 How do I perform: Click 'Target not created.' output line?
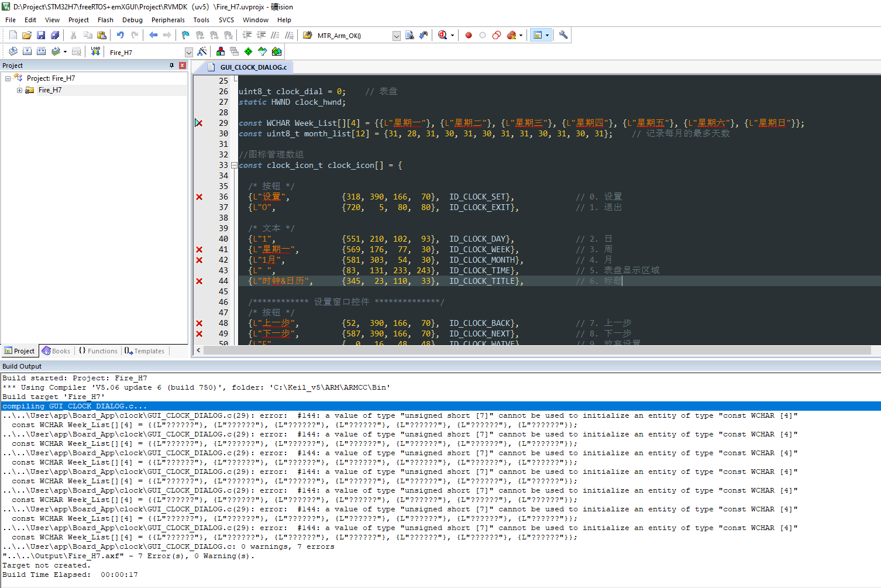click(46, 565)
